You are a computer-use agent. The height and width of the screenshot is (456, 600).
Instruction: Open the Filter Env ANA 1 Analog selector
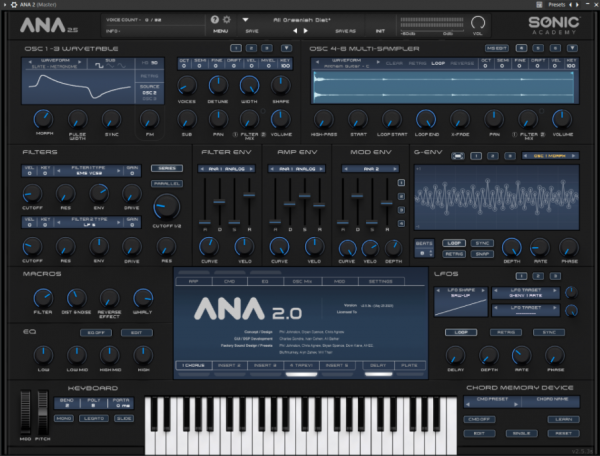point(227,169)
